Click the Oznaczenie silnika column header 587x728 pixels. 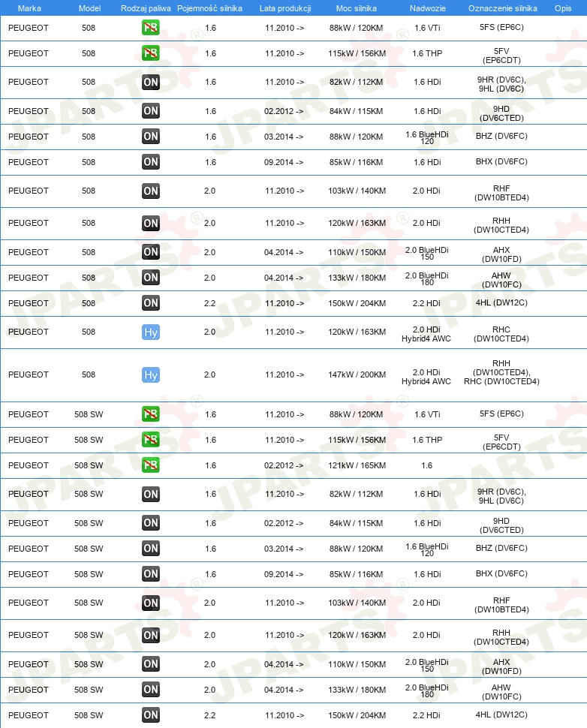pyautogui.click(x=502, y=8)
